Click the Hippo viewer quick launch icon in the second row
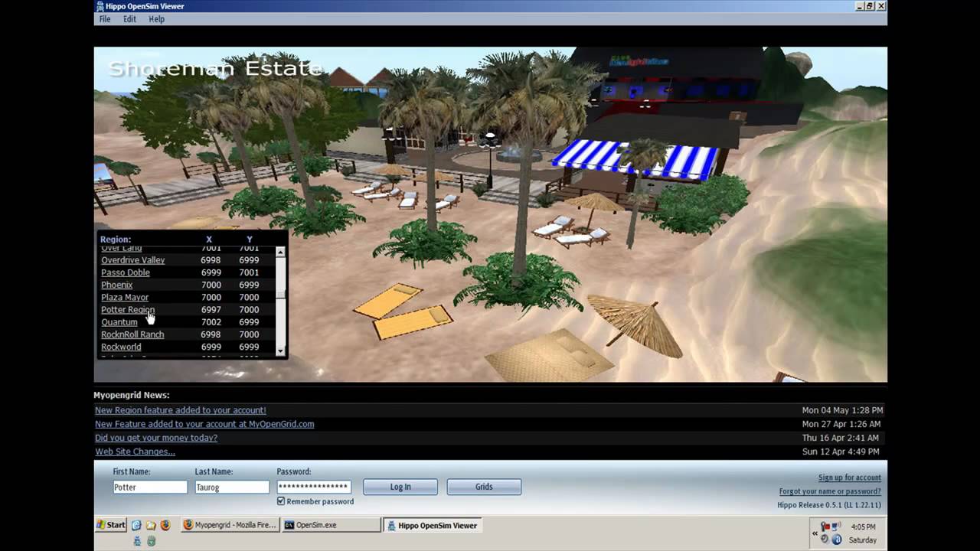The width and height of the screenshot is (980, 551). tap(138, 540)
